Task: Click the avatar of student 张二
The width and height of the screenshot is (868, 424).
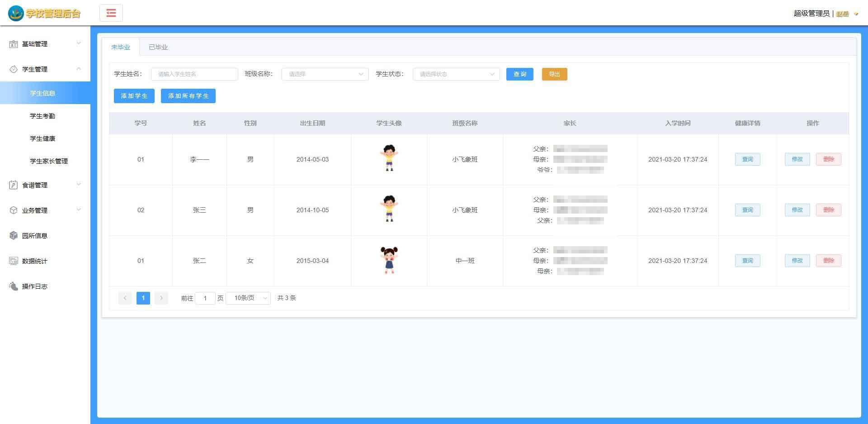Action: point(389,260)
